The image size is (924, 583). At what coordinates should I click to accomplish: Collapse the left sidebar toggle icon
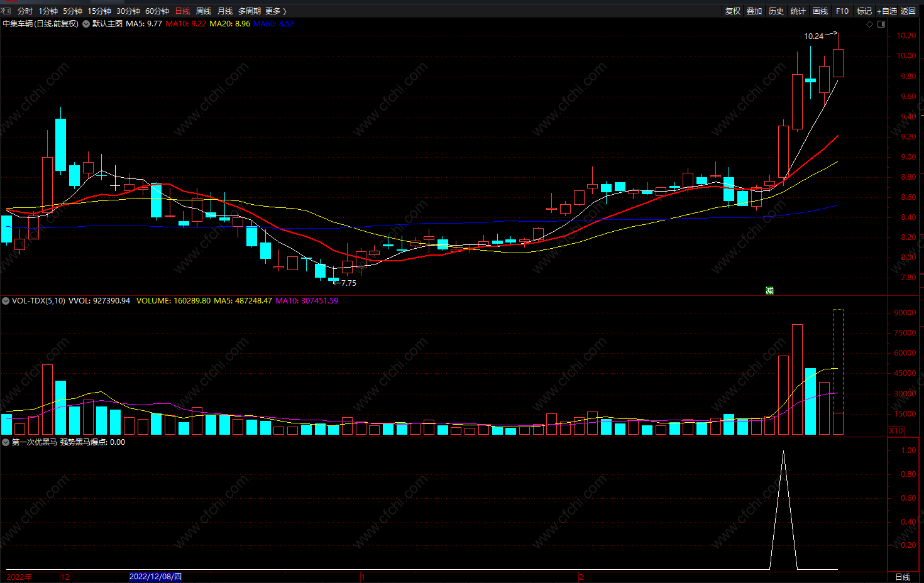coord(6,11)
